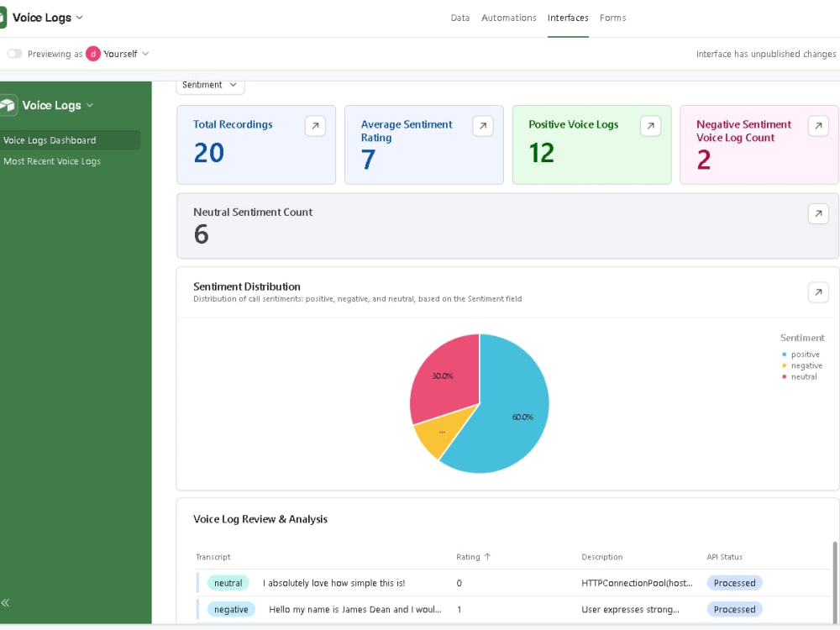Click the green base icon in the top-left
This screenshot has width=840, height=630.
pyautogui.click(x=3, y=18)
